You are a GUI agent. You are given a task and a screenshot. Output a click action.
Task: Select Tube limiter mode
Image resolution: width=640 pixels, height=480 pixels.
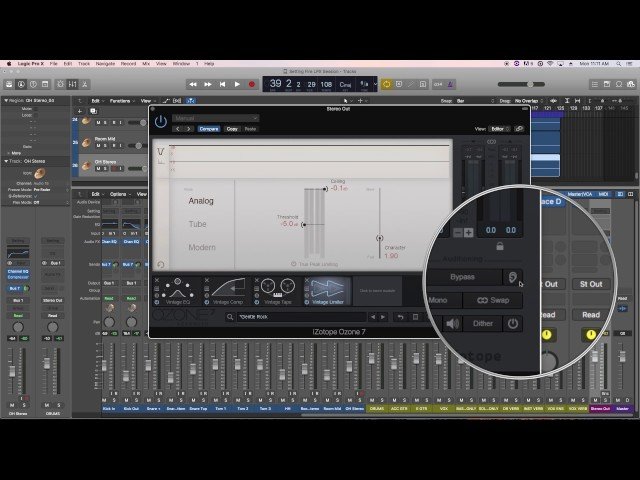coord(198,224)
